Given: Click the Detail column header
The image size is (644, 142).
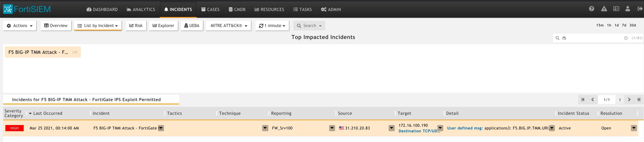Looking at the screenshot, I should [452, 113].
